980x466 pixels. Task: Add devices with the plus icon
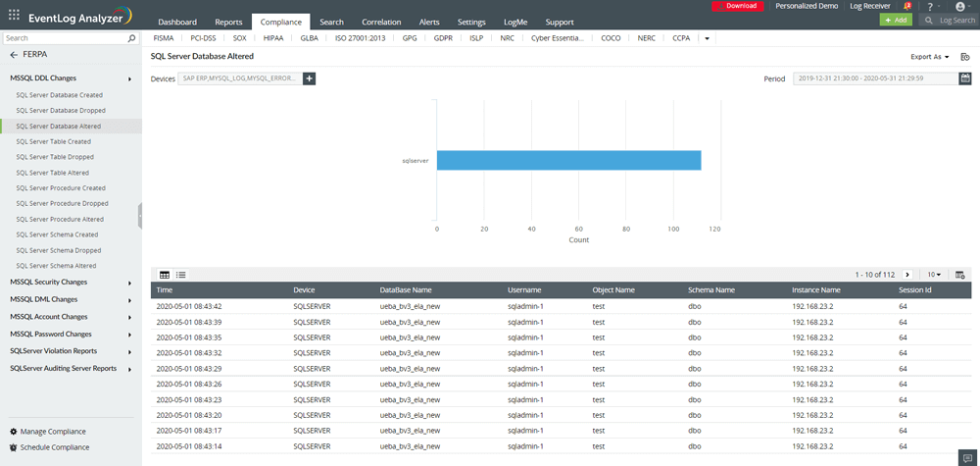pos(310,78)
